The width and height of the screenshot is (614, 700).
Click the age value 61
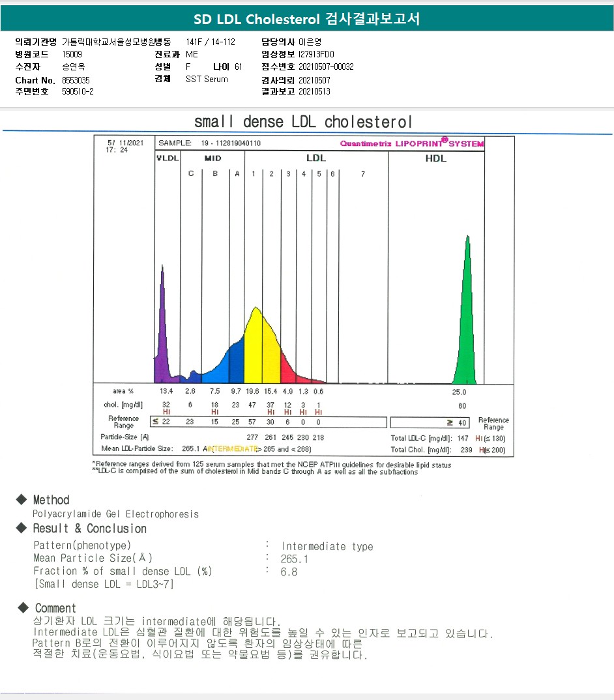pos(239,67)
